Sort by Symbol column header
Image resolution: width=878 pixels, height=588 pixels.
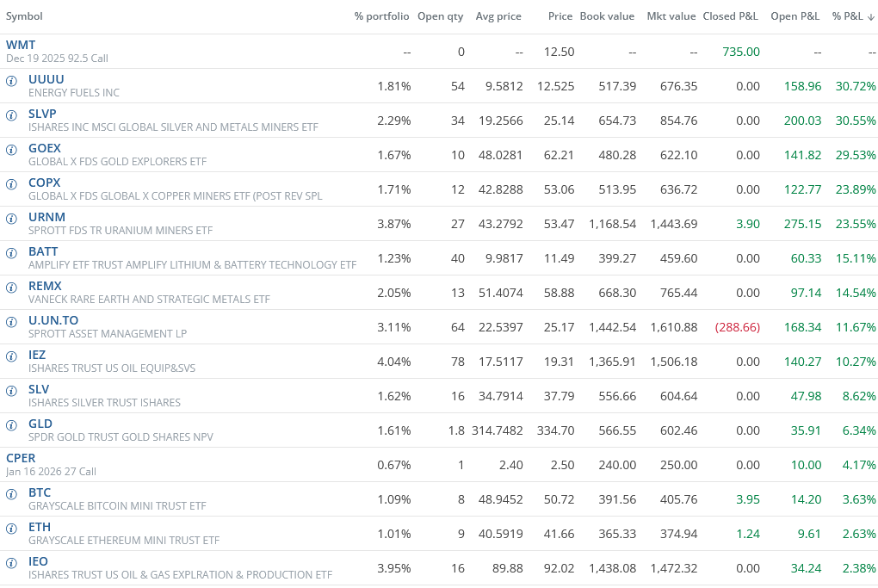[x=24, y=16]
